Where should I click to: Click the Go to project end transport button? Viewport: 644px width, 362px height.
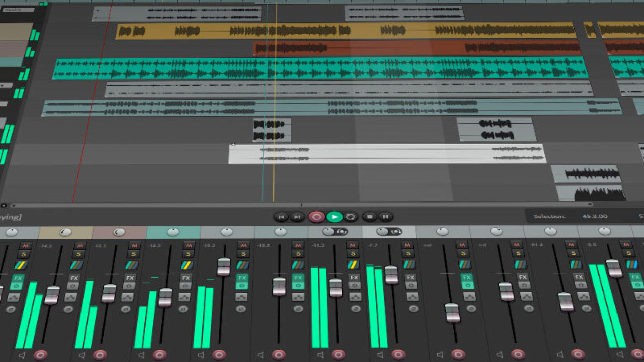[x=297, y=217]
